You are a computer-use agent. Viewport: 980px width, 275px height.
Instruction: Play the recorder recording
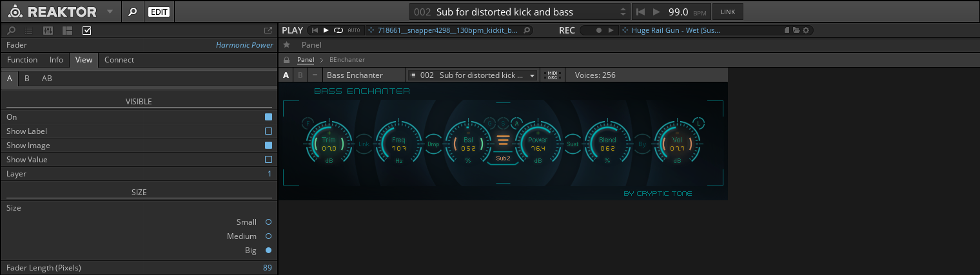611,30
